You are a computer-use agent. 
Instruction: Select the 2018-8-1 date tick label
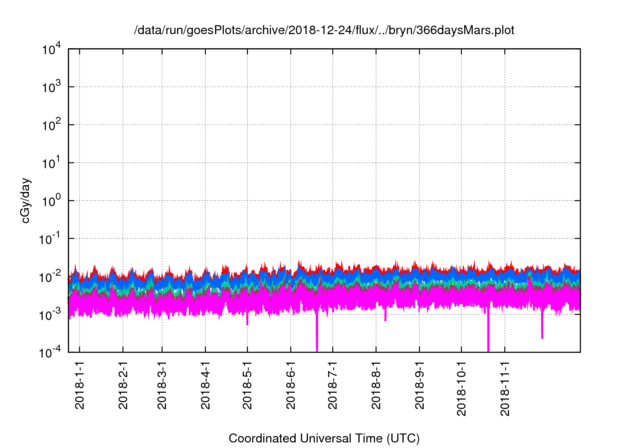point(376,387)
